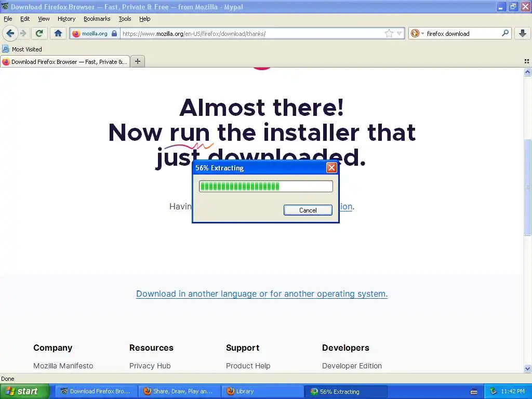This screenshot has width=532, height=399.
Task: Open the downloads arrow button
Action: click(x=523, y=33)
